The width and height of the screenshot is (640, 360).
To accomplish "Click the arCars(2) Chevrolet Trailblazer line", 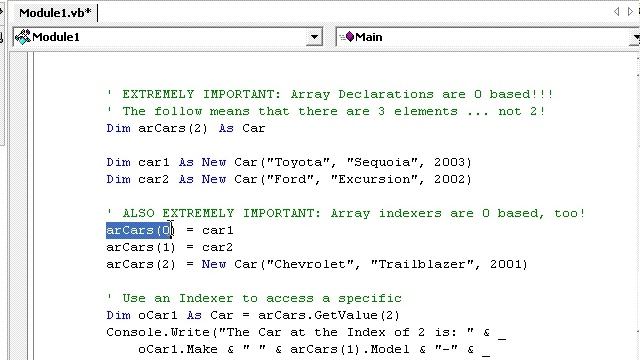I will click(x=317, y=264).
